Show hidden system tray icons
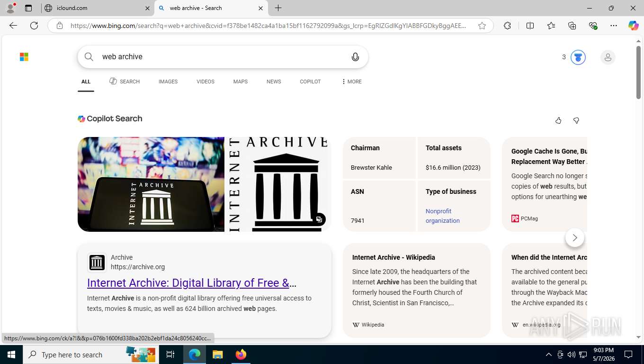The width and height of the screenshot is (644, 364). (549, 355)
